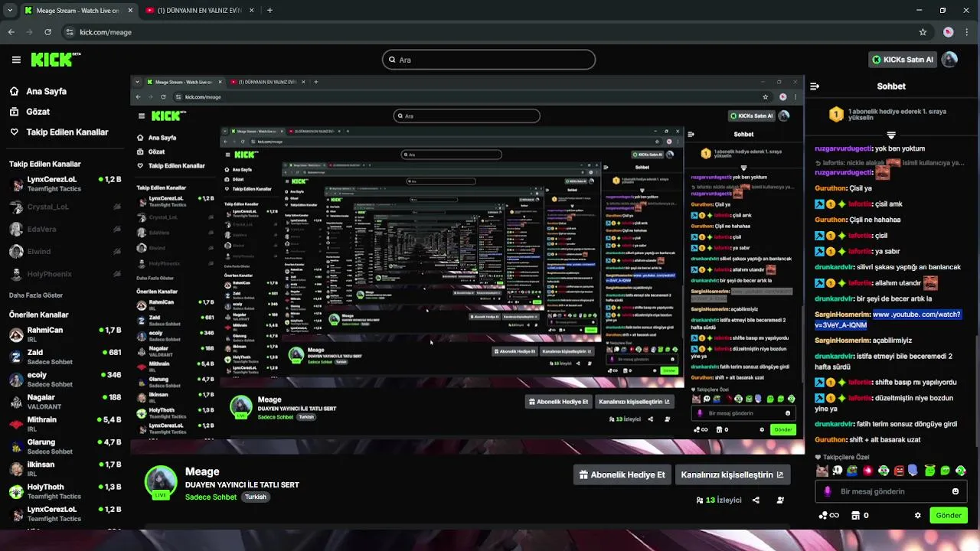Open Takip Edilen Kanallar menu item
The height and width of the screenshot is (551, 980).
[x=58, y=132]
